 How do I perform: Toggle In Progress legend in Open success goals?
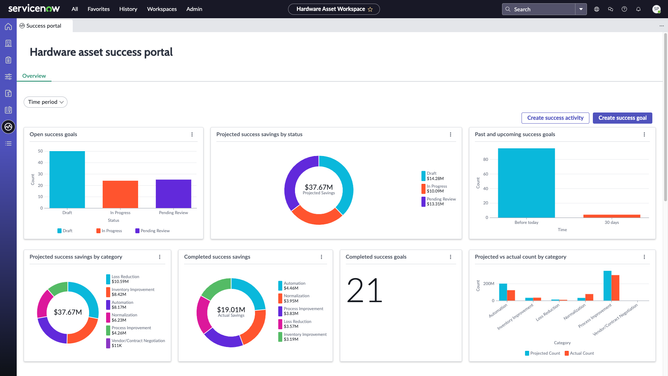109,231
